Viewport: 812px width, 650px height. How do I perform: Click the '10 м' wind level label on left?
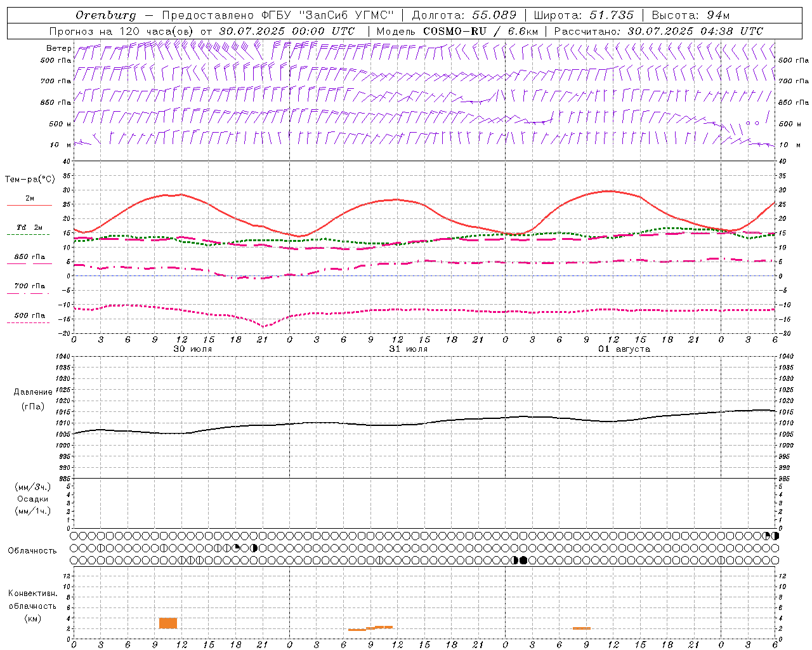click(62, 145)
